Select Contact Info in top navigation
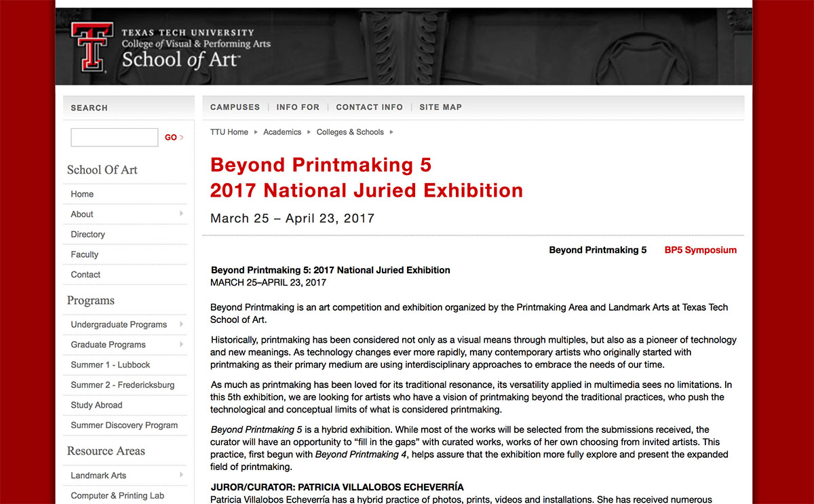Viewport: 814px width, 504px height. click(369, 107)
